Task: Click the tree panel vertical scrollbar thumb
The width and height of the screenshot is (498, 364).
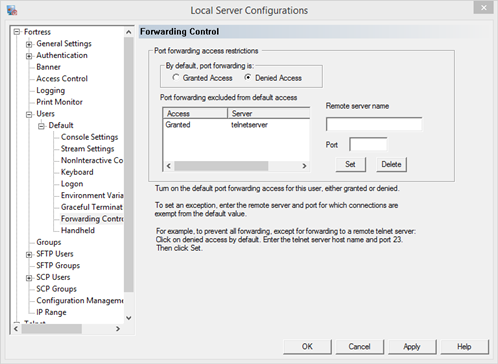Action: pyautogui.click(x=129, y=165)
